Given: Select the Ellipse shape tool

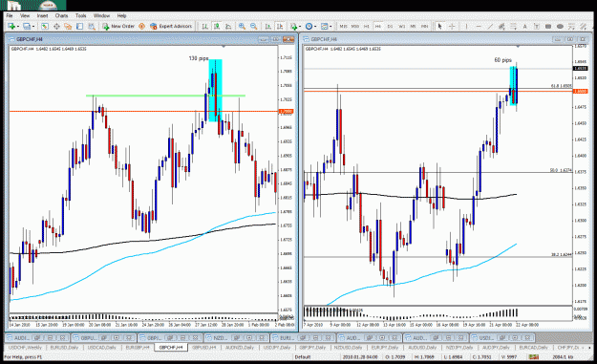Looking at the screenshot, I should 560,26.
